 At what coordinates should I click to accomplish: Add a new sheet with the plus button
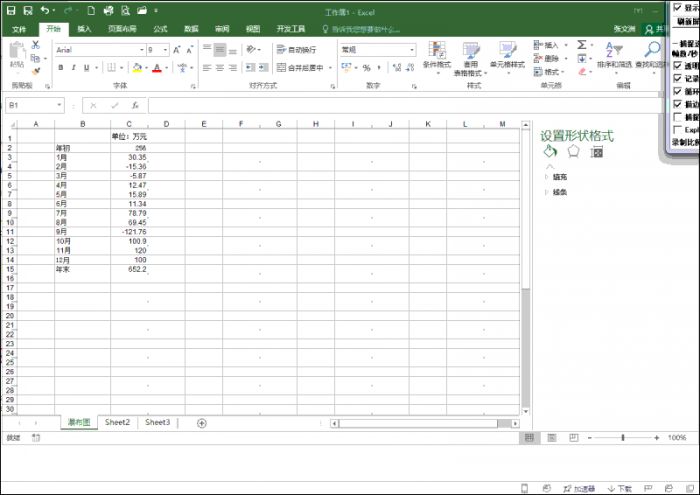pyautogui.click(x=202, y=423)
